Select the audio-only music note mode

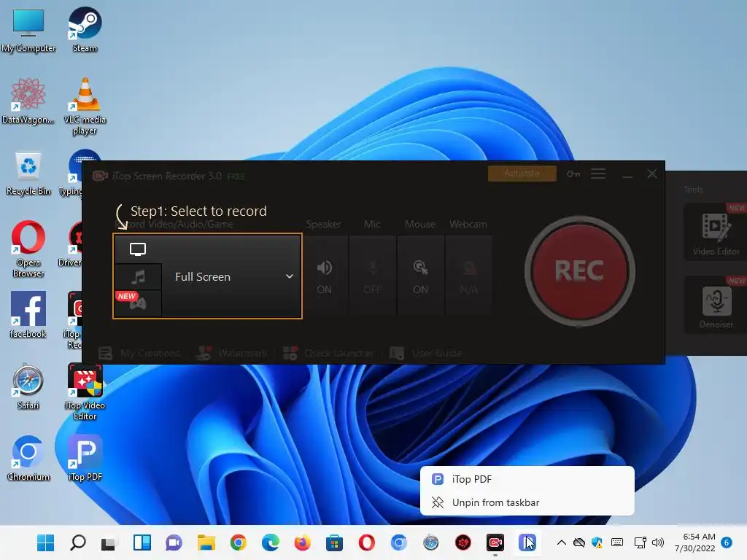pos(138,276)
